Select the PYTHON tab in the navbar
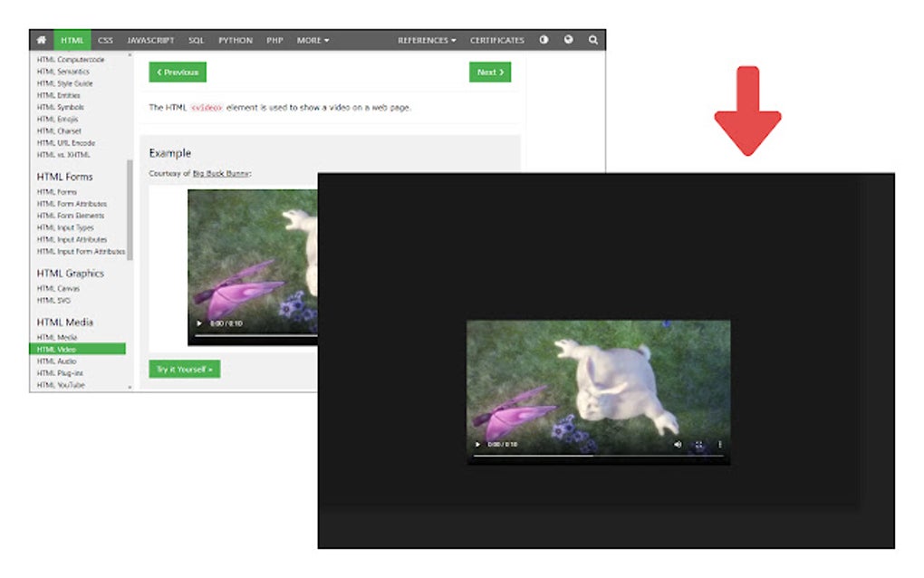The width and height of the screenshot is (924, 578). pos(235,40)
